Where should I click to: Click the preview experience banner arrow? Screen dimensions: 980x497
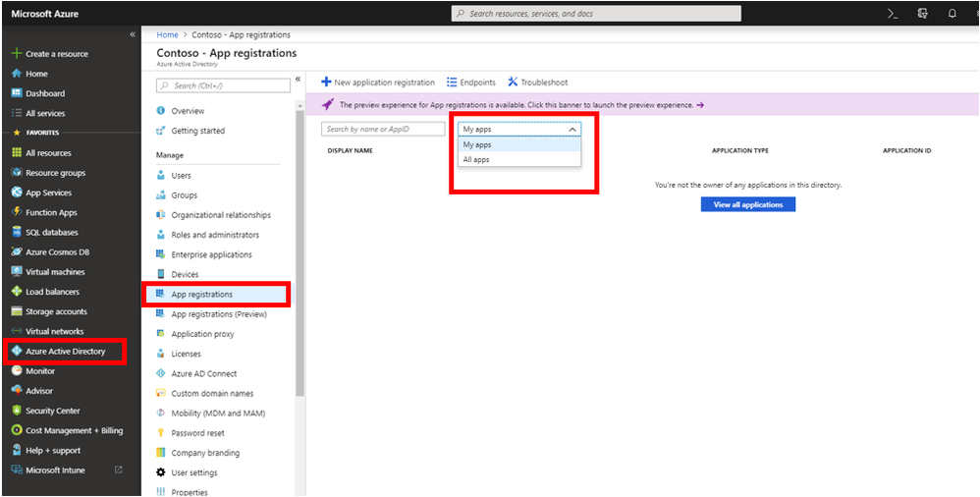click(x=700, y=105)
